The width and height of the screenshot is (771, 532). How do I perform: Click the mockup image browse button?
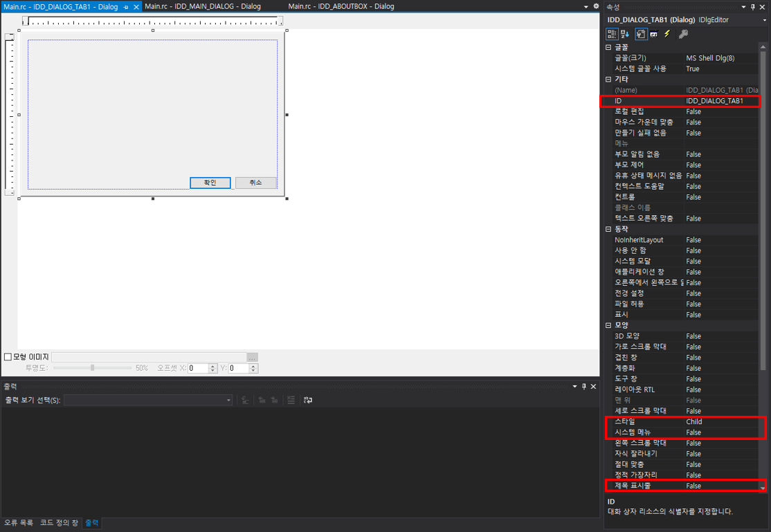point(252,358)
